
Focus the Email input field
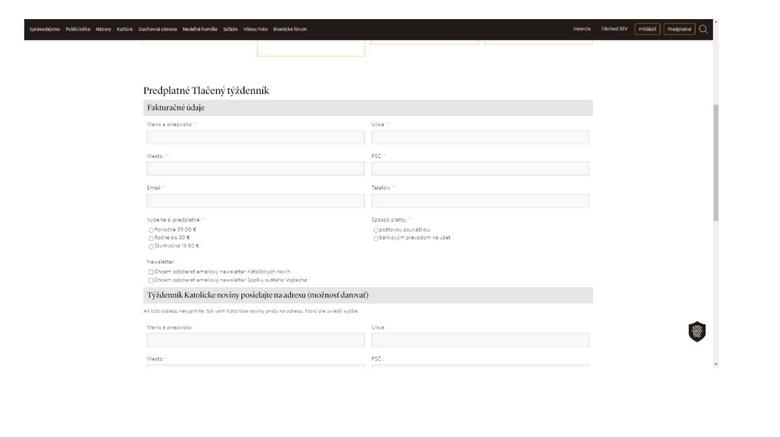pyautogui.click(x=255, y=201)
